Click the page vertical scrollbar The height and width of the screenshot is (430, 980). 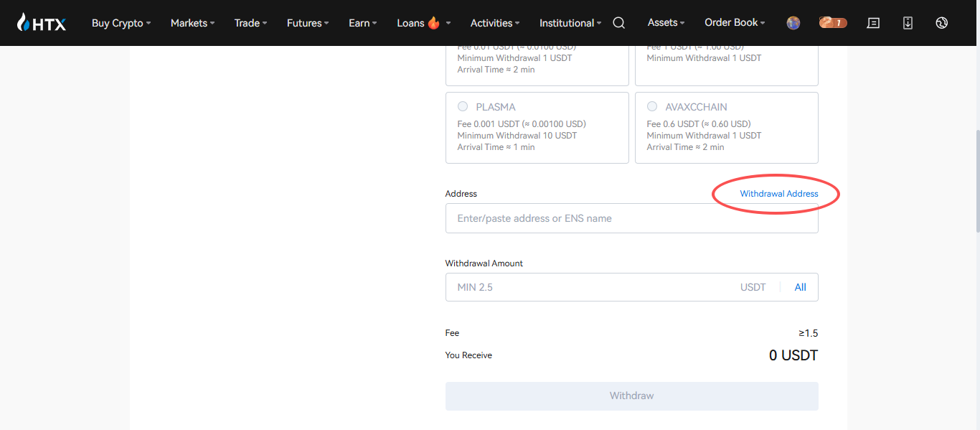click(x=976, y=179)
